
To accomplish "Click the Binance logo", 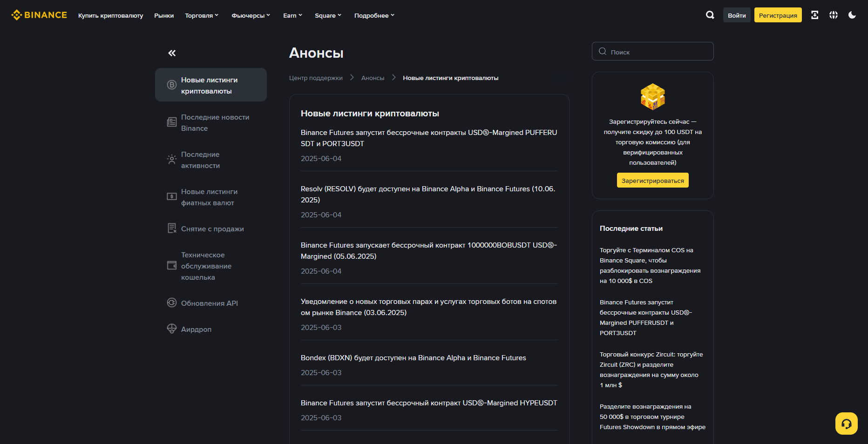I will (39, 15).
